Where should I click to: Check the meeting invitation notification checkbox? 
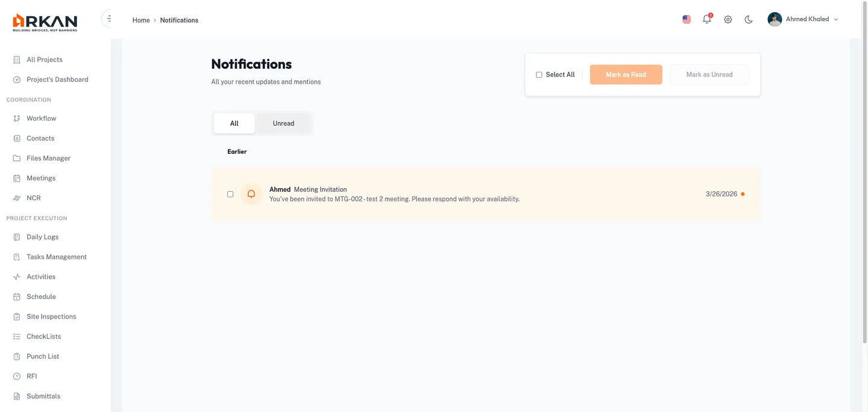click(229, 193)
